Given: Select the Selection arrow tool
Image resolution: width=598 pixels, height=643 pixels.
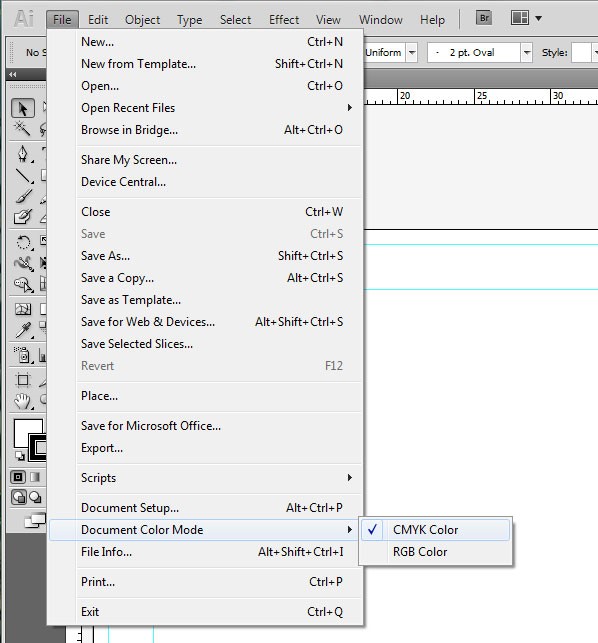Looking at the screenshot, I should (x=23, y=108).
